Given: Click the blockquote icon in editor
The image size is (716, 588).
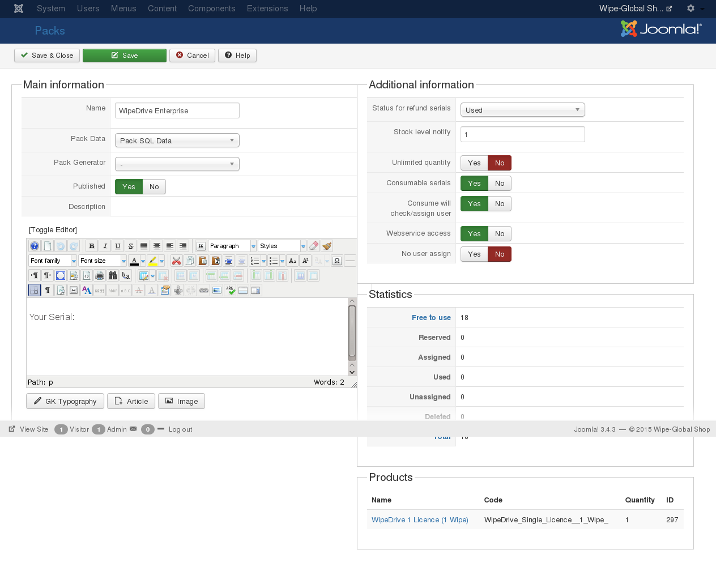Looking at the screenshot, I should 201,246.
